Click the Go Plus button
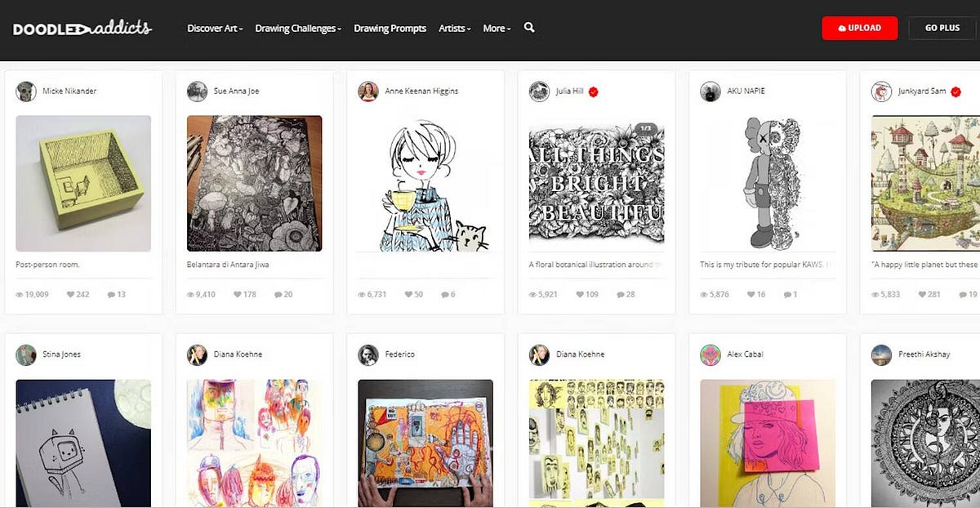The width and height of the screenshot is (980, 508). point(942,28)
